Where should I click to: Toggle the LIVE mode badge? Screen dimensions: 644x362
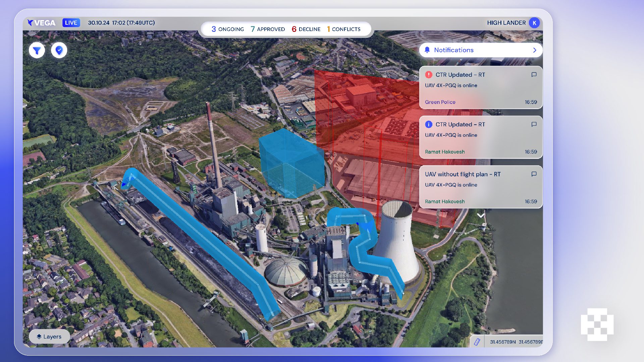(x=71, y=23)
